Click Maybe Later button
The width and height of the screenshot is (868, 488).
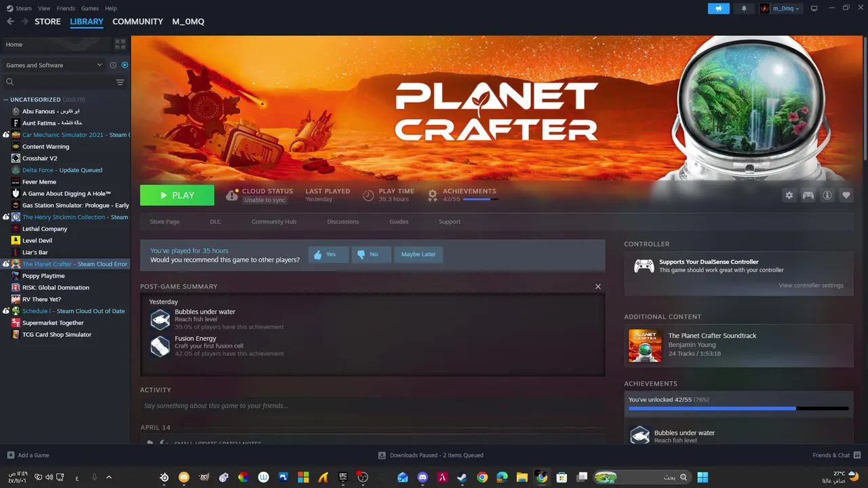418,254
